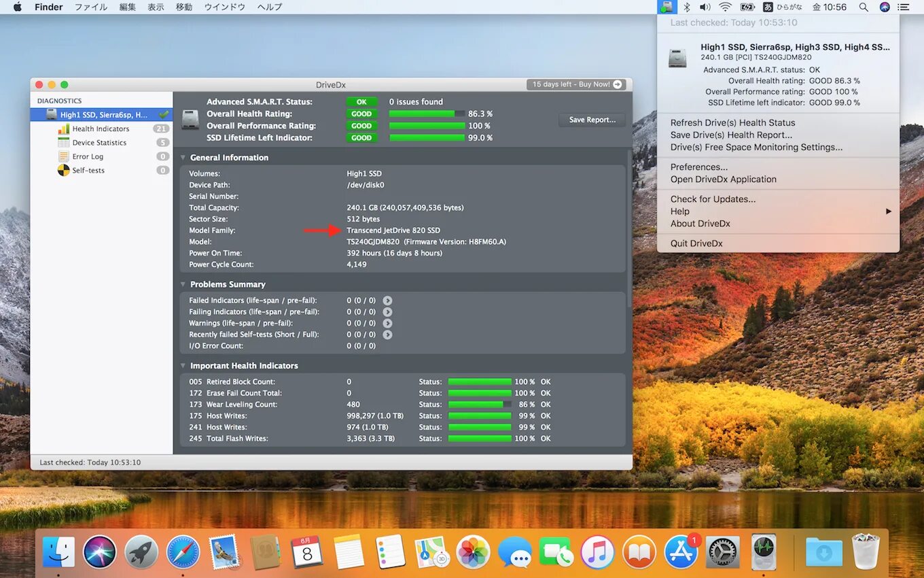Open the App Store from the Dock
Image resolution: width=924 pixels, height=578 pixels.
coord(681,551)
